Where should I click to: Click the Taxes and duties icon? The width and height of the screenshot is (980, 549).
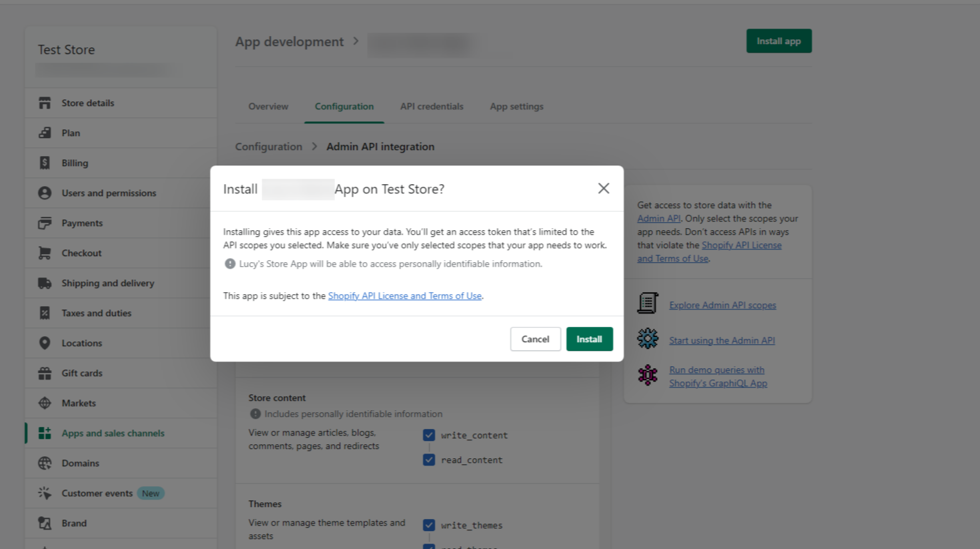click(45, 313)
